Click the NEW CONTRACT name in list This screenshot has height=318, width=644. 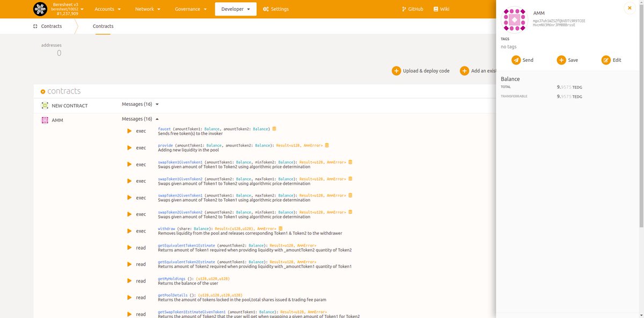(70, 106)
